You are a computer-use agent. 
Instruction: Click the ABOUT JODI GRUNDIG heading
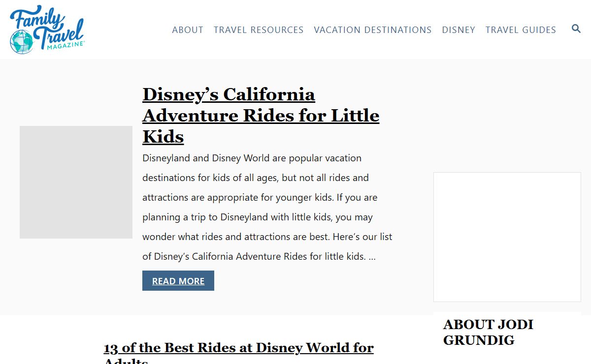coord(488,332)
